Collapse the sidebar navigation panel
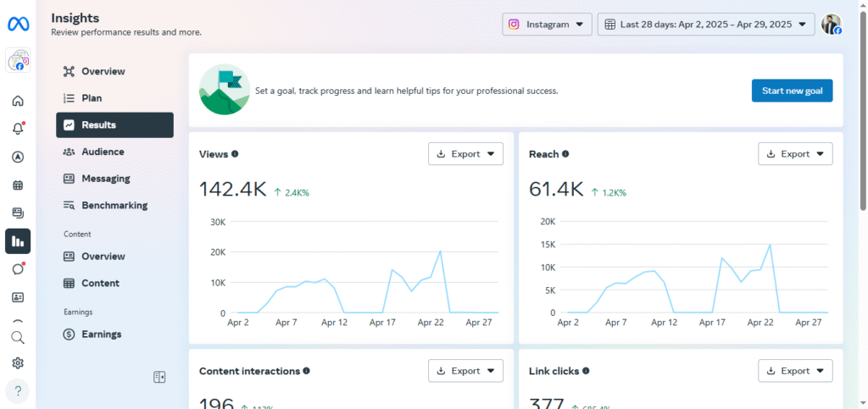This screenshot has width=868, height=409. (x=159, y=377)
